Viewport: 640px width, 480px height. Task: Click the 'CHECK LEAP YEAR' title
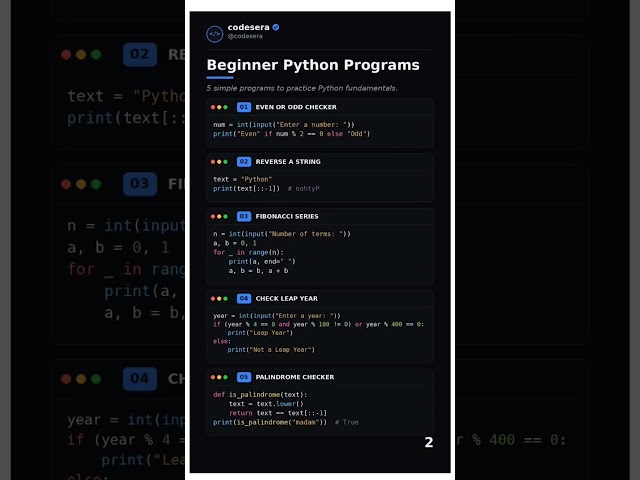[x=287, y=298]
